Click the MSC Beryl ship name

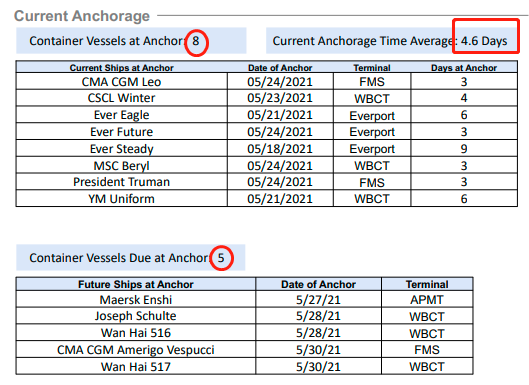click(121, 166)
